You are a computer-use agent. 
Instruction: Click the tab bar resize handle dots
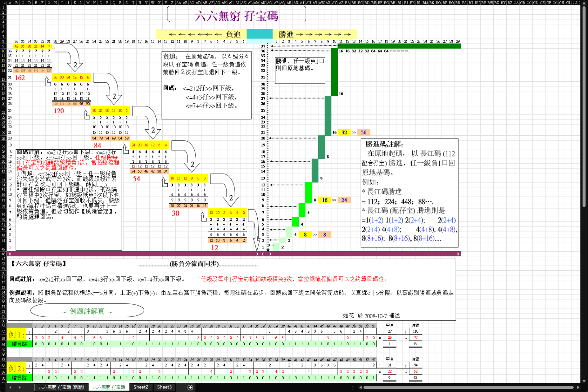(x=353, y=387)
